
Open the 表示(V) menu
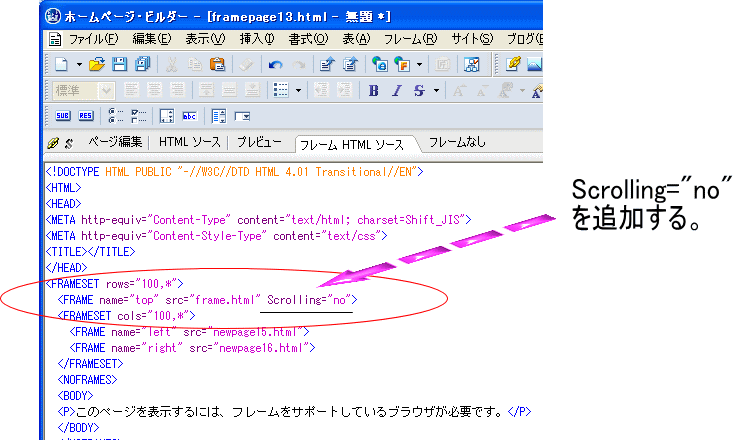[x=205, y=38]
